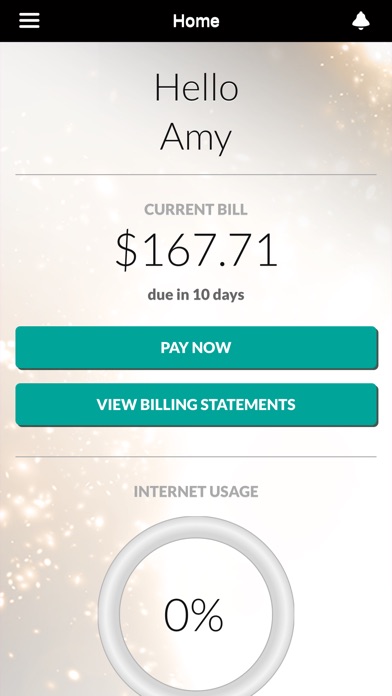Tap the Hello greeting text
This screenshot has height=696, width=392.
196,87
